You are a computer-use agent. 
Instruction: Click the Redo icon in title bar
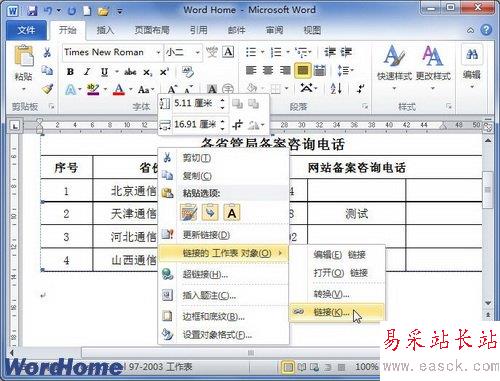click(71, 11)
